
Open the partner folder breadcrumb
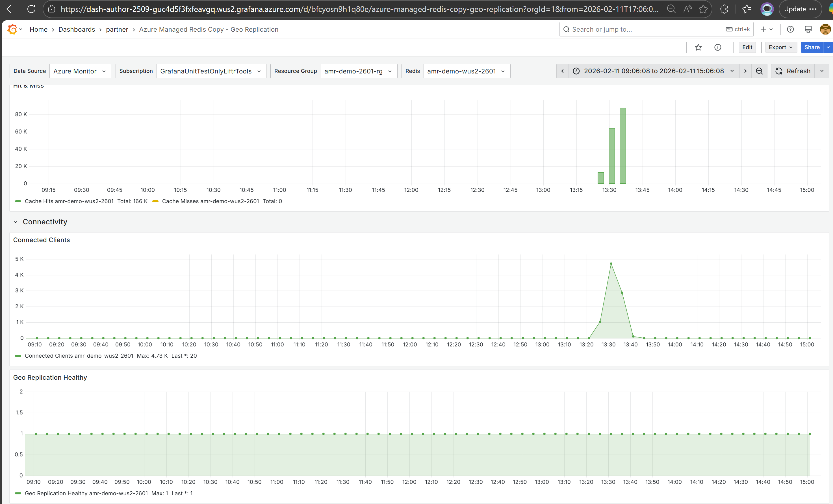coord(117,29)
